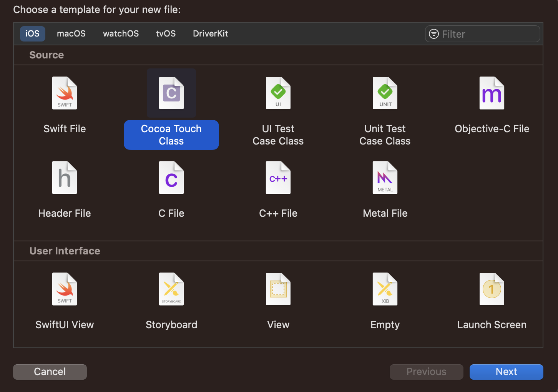The height and width of the screenshot is (392, 558).
Task: Select the Storyboard template icon
Action: (x=171, y=289)
